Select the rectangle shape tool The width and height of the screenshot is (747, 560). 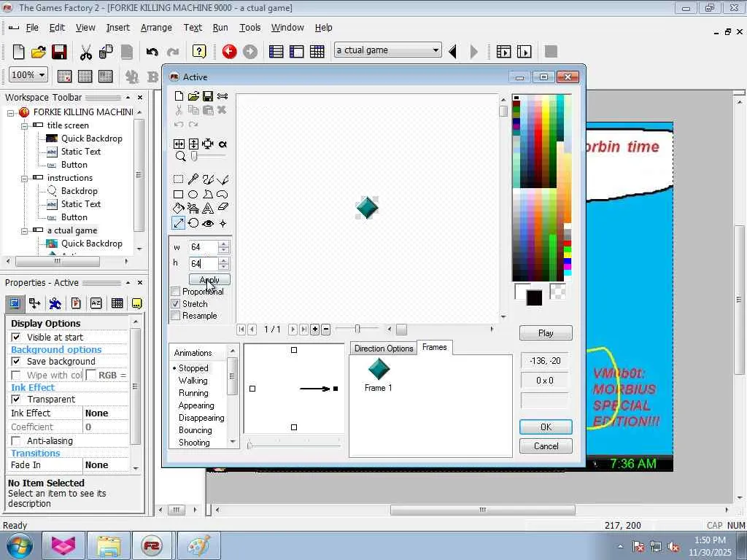coord(178,194)
